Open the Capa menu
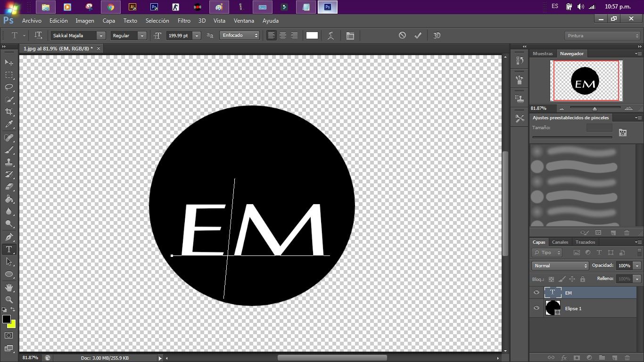 (109, 21)
